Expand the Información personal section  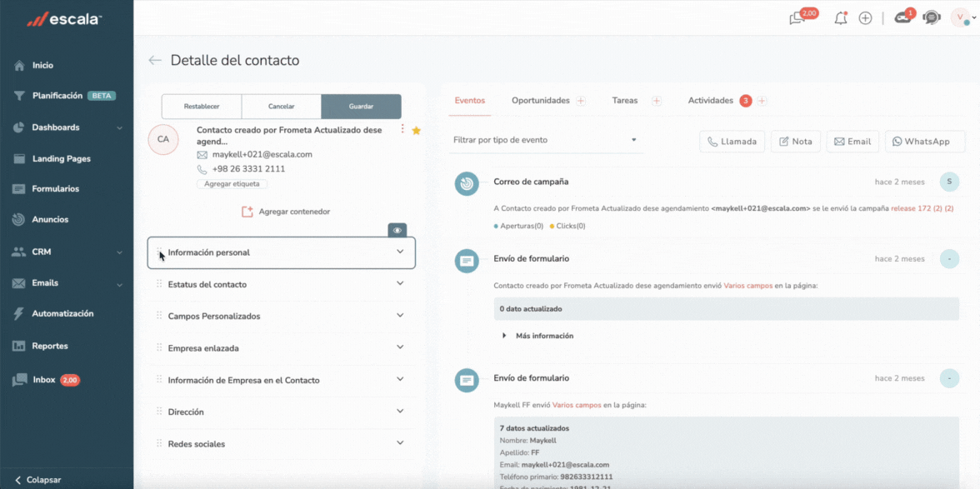tap(400, 252)
